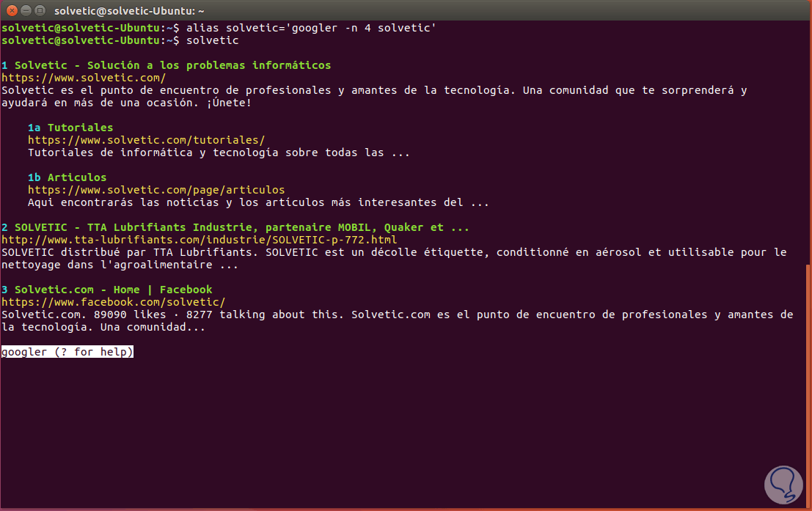Open link https://www.solvetic.com/page/articulos
This screenshot has width=812, height=511.
(156, 190)
